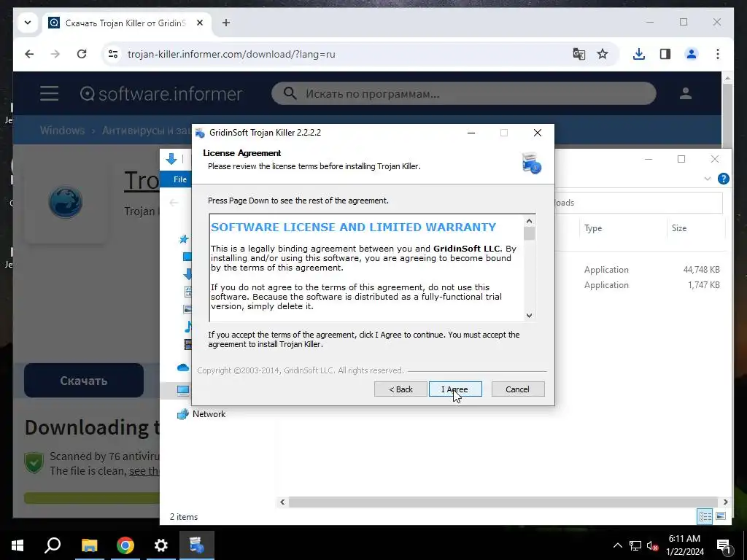
Task: Open the Windows Start menu
Action: click(18, 545)
